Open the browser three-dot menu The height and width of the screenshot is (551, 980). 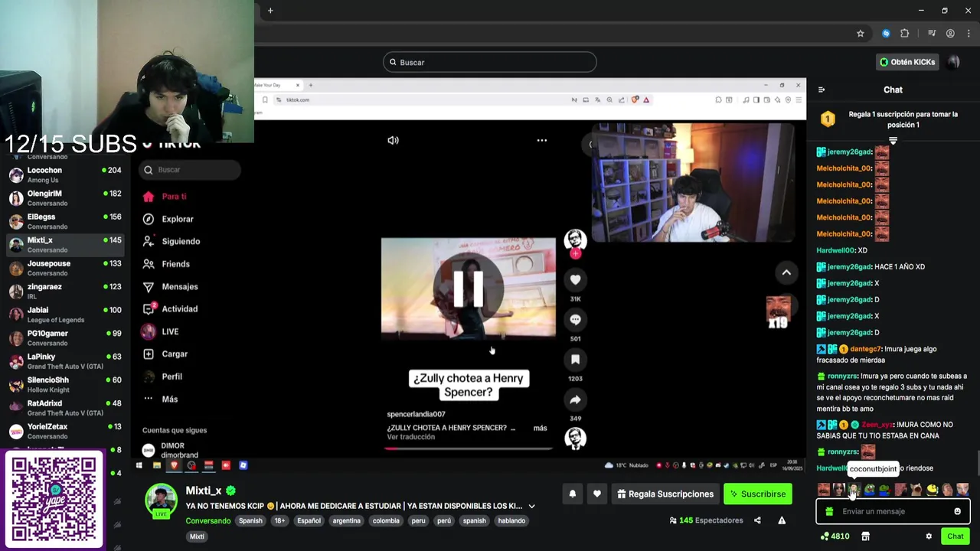969,34
